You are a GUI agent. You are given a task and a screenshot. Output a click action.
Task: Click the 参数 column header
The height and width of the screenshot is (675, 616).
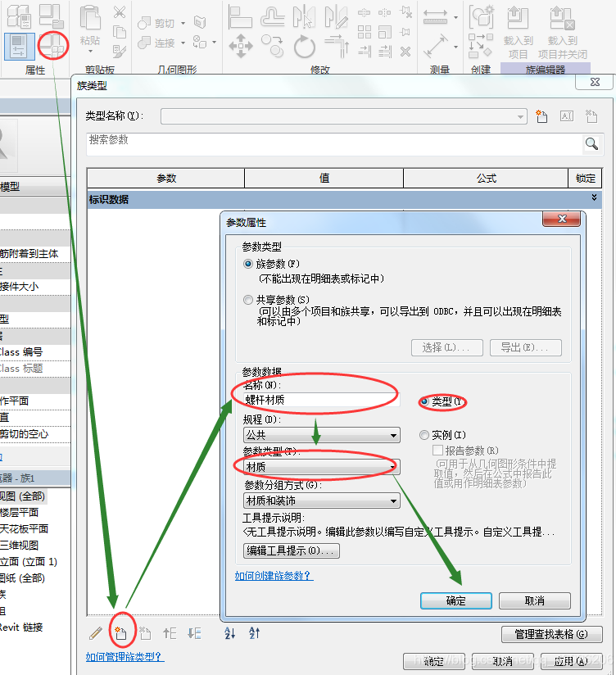click(166, 179)
